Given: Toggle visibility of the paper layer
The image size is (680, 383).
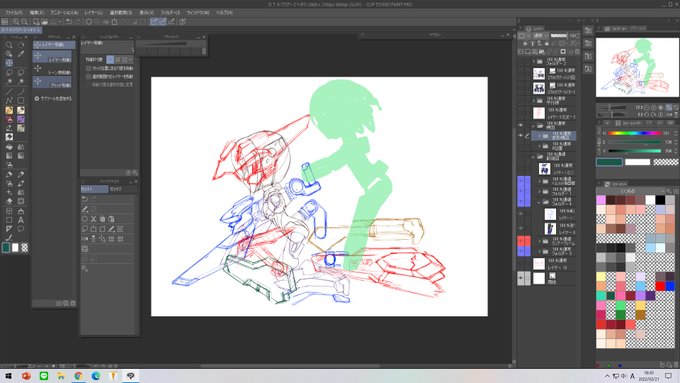Looking at the screenshot, I should [521, 278].
